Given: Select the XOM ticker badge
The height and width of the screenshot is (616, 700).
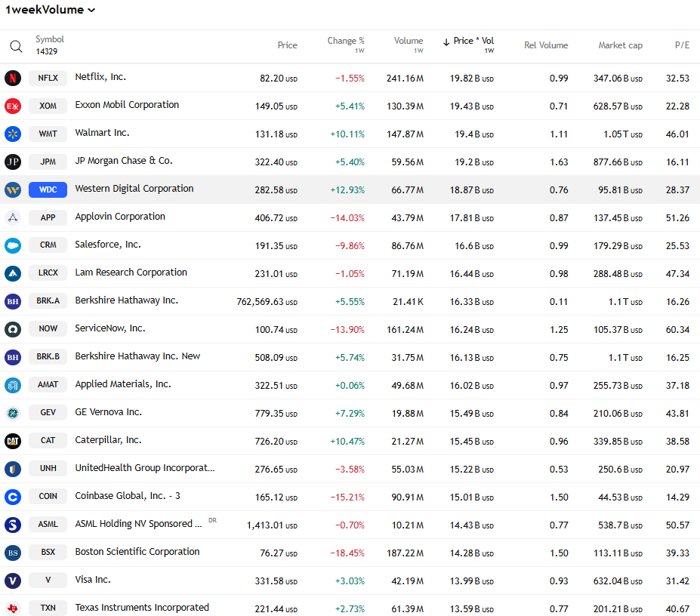Looking at the screenshot, I should (x=48, y=106).
